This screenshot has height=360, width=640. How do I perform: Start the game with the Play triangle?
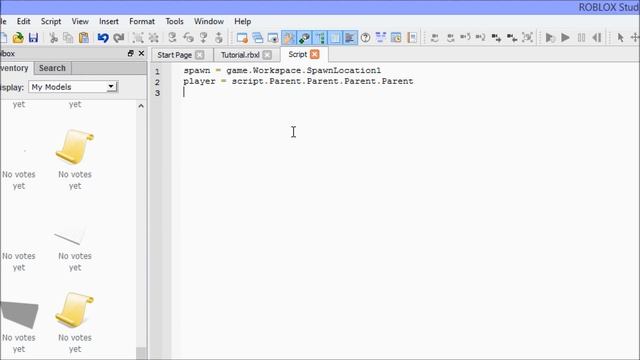pyautogui.click(x=565, y=38)
